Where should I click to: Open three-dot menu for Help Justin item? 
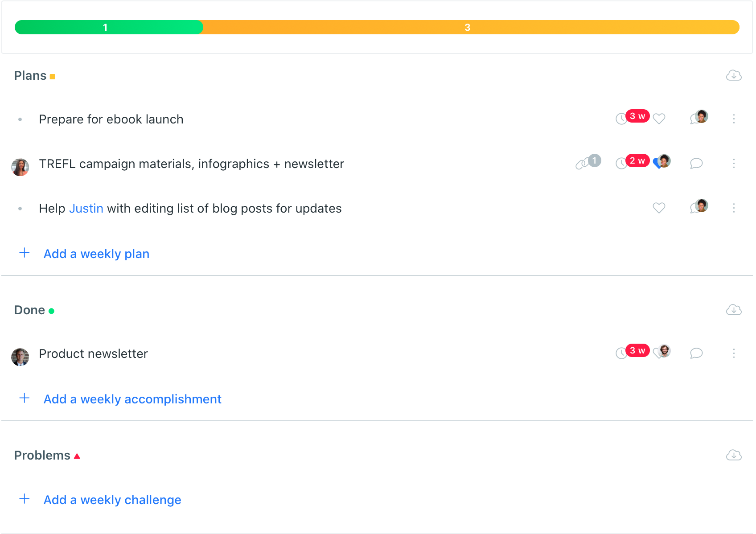(x=734, y=208)
